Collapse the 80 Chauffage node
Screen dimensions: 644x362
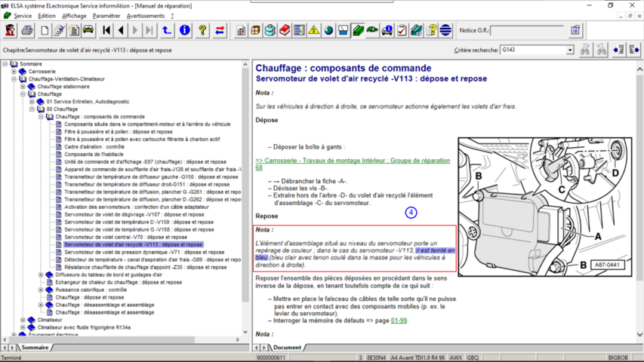[x=32, y=109]
